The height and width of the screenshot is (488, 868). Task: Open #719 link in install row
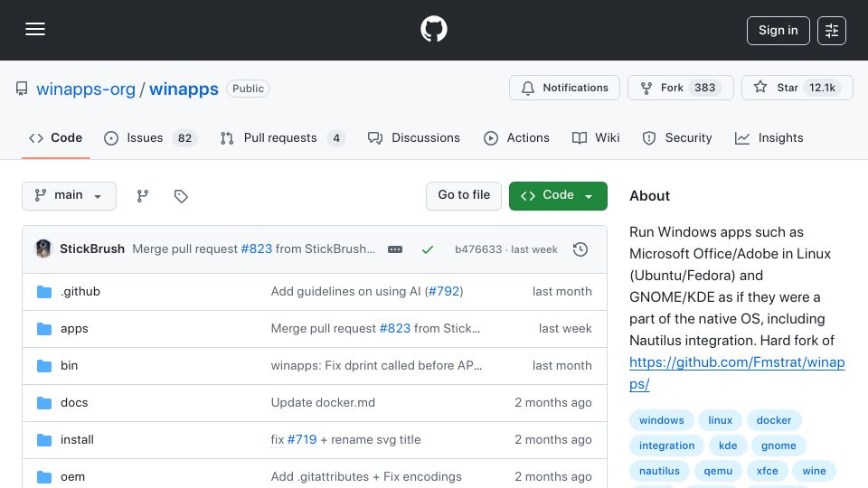point(302,440)
